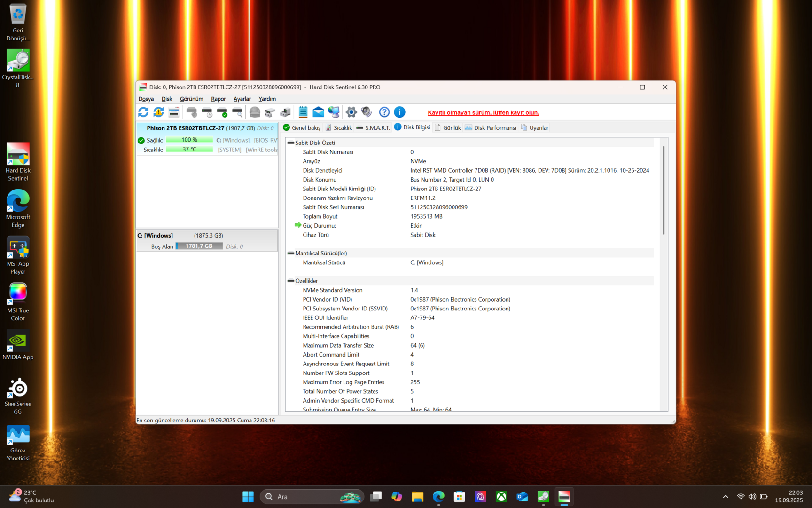Open the Dosya menu
Screen dimensions: 812x508
tap(146, 99)
